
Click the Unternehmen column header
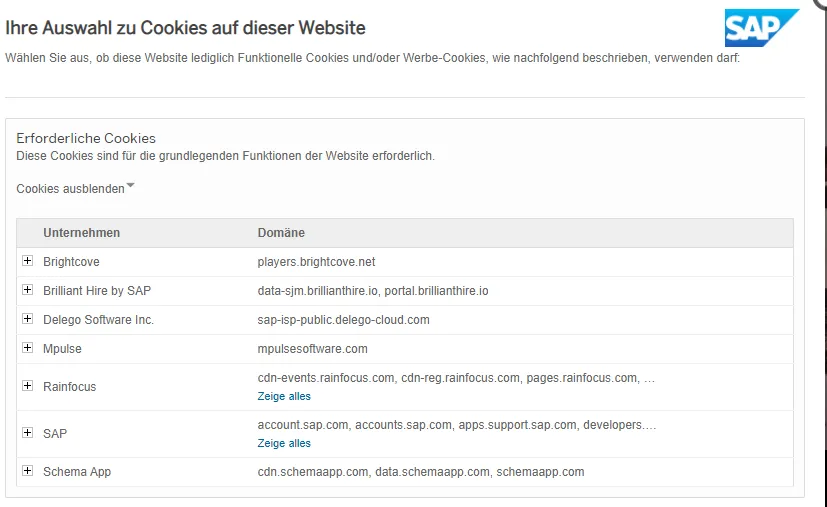coord(81,233)
